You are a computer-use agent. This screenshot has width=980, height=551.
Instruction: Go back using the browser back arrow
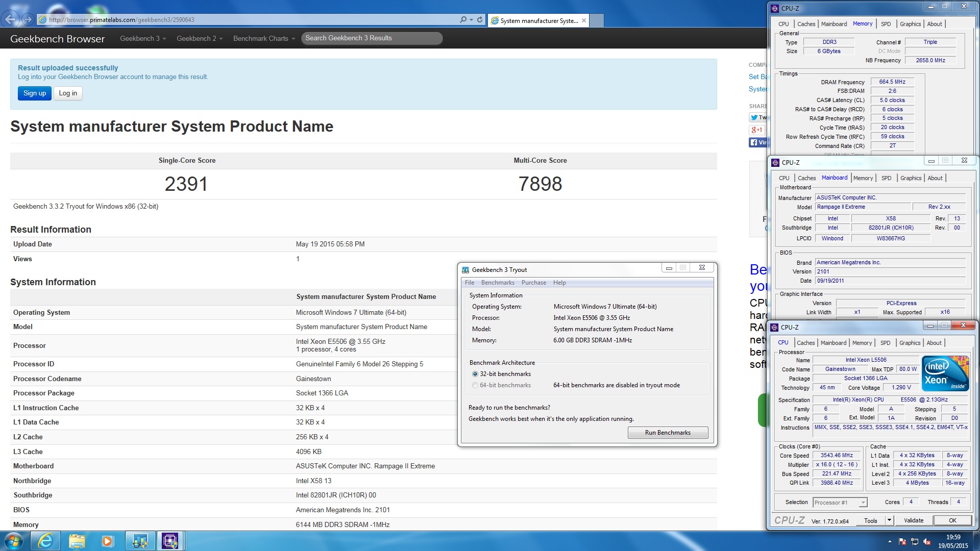click(10, 19)
